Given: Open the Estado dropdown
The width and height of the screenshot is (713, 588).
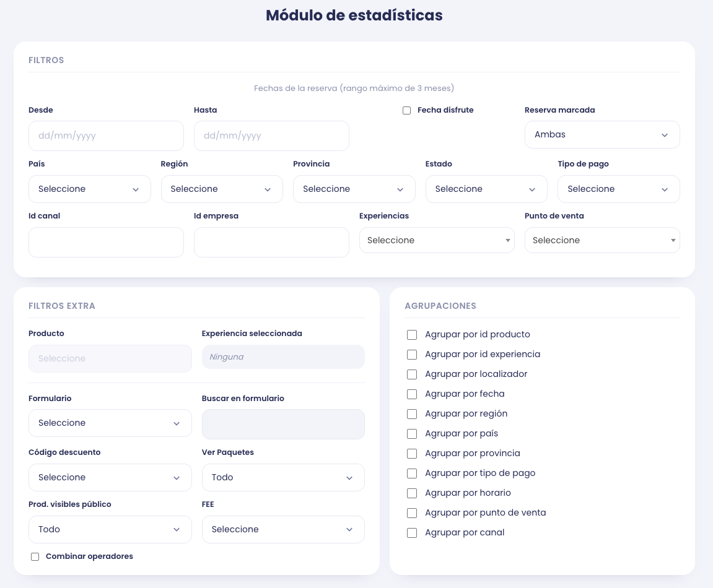Looking at the screenshot, I should coord(486,189).
